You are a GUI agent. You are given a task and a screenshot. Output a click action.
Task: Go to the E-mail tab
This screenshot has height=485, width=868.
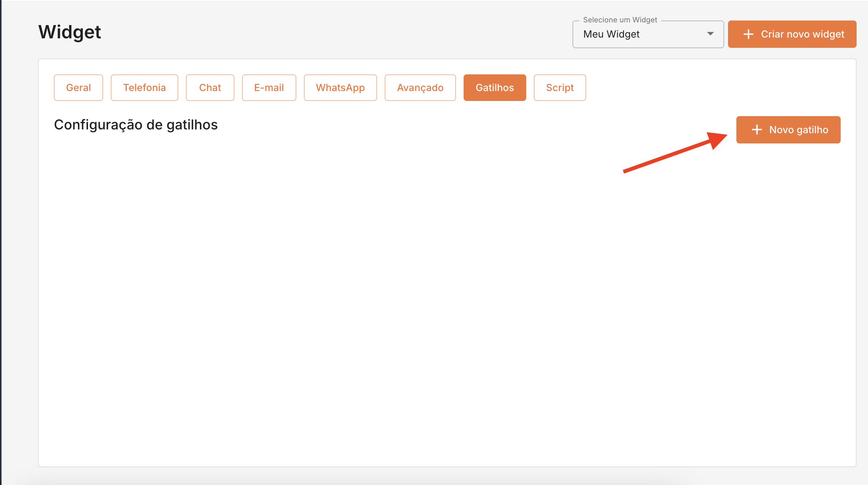pos(269,88)
